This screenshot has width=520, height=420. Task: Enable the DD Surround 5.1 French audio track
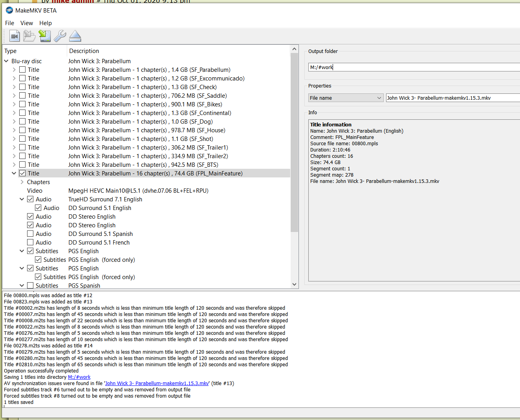pyautogui.click(x=30, y=243)
